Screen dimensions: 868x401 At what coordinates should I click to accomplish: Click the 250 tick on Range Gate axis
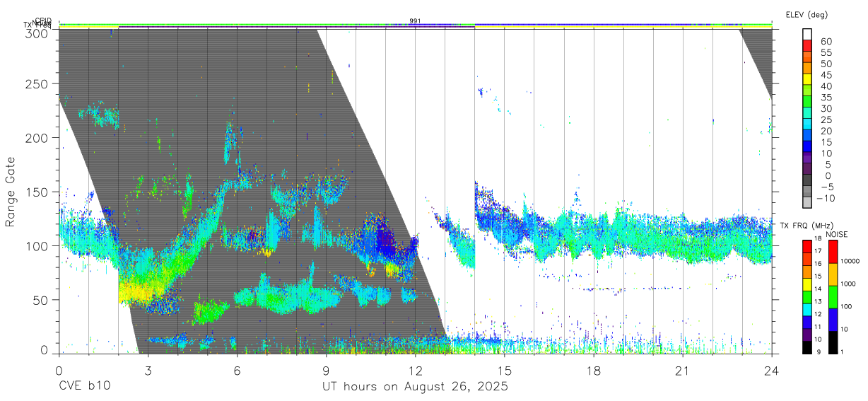pyautogui.click(x=38, y=84)
